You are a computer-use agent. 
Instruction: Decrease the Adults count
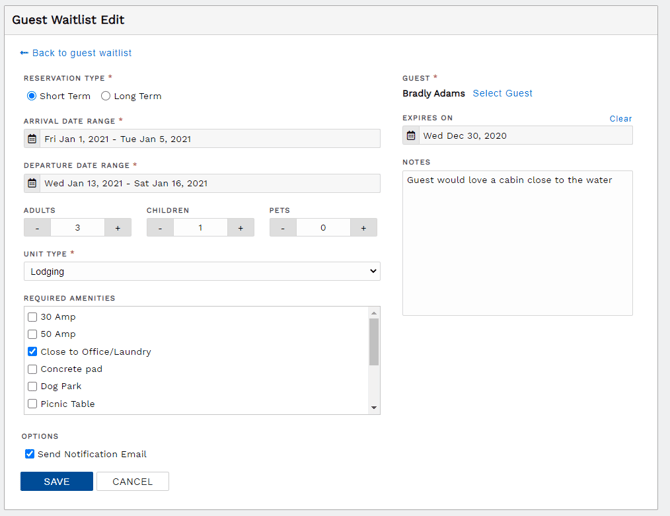tap(38, 228)
